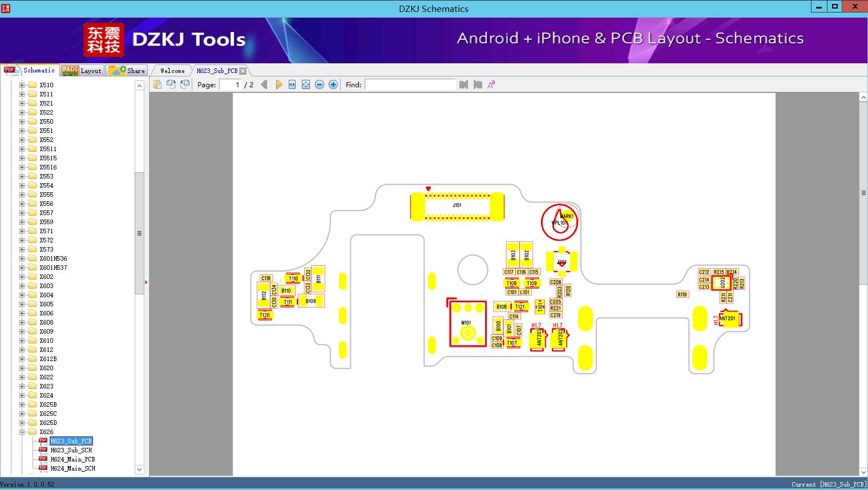Zoom out with the minus button
This screenshot has height=490, width=868.
click(x=320, y=84)
